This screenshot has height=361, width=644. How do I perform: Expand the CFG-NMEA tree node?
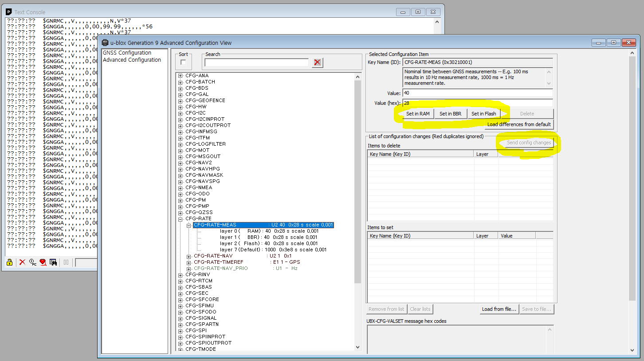[x=181, y=188]
